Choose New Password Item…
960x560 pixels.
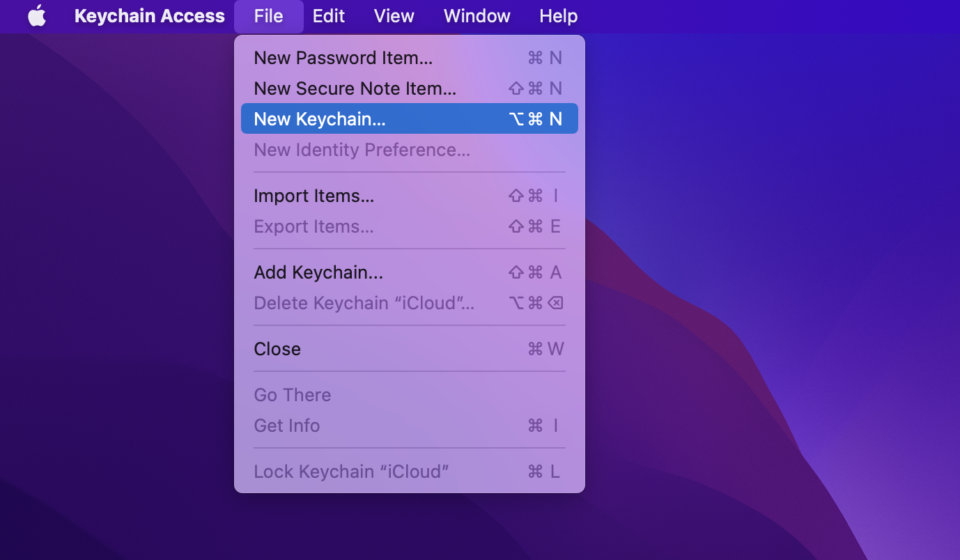(410, 58)
